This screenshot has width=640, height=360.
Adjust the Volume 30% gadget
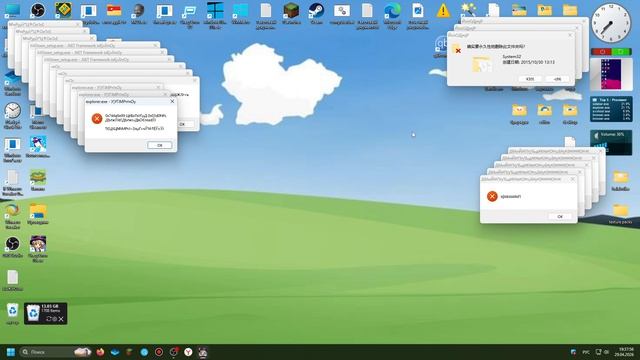click(x=611, y=142)
